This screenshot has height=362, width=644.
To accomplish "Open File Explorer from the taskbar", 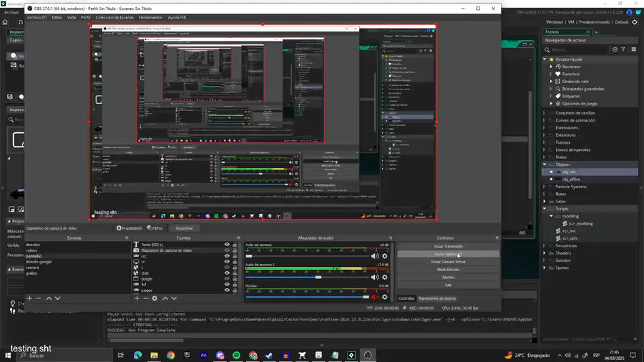I will [154, 356].
